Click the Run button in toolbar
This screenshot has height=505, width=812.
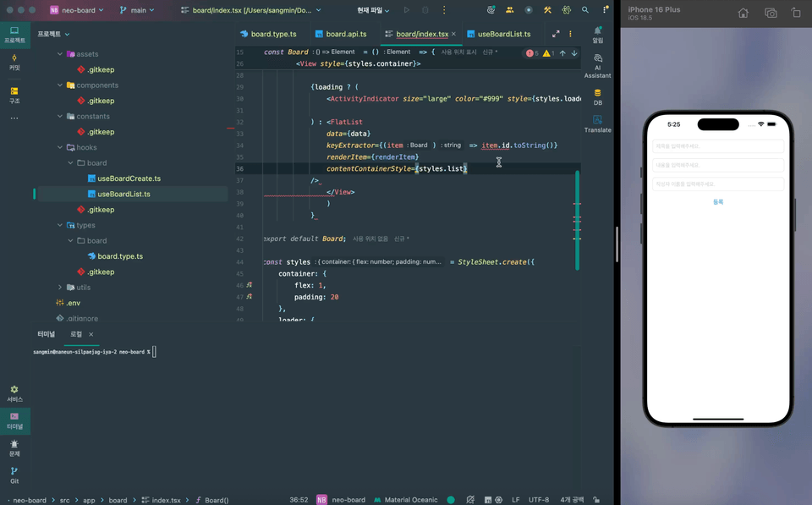407,10
